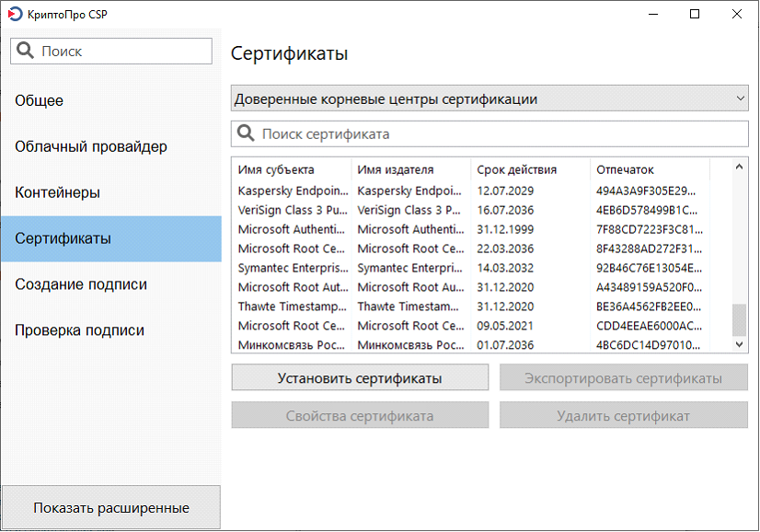Go to Создание подписи section
This screenshot has width=760, height=532.
111,284
